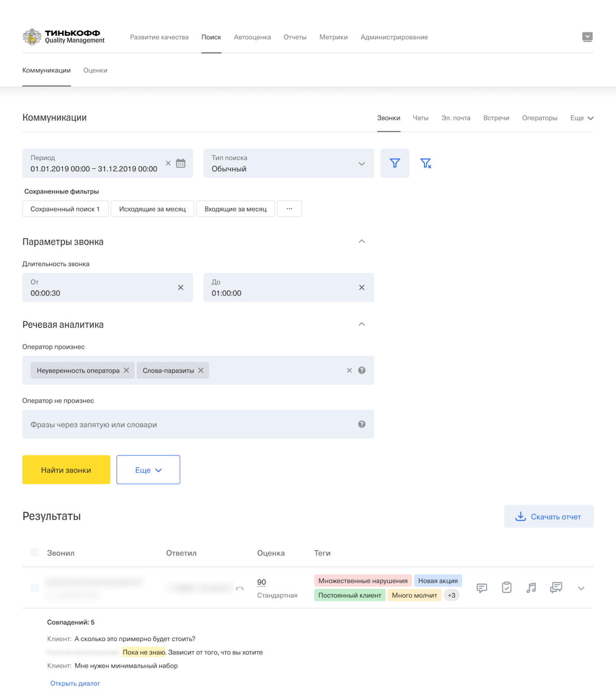
Task: Open the calendar icon in the Период field
Action: (181, 163)
